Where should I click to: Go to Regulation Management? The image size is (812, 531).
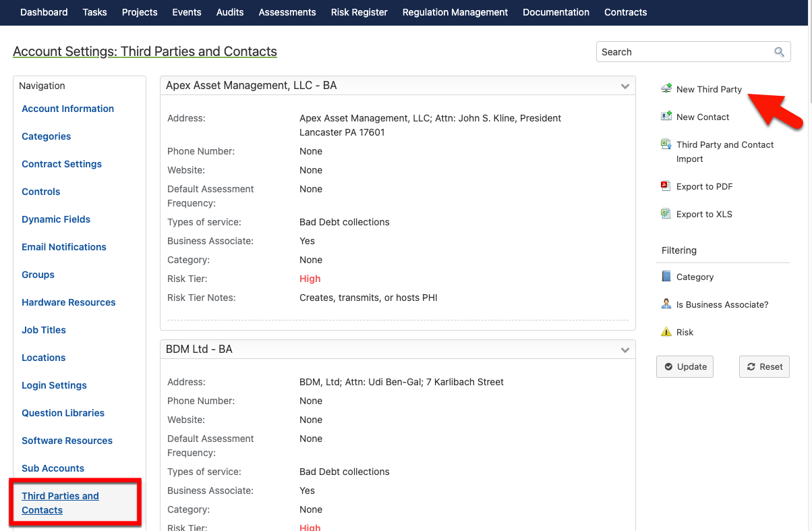455,12
